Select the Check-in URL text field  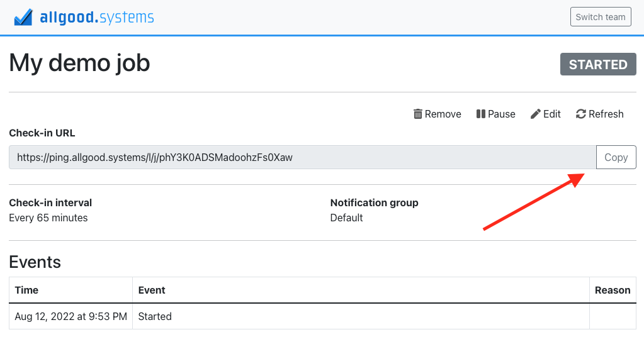[302, 157]
